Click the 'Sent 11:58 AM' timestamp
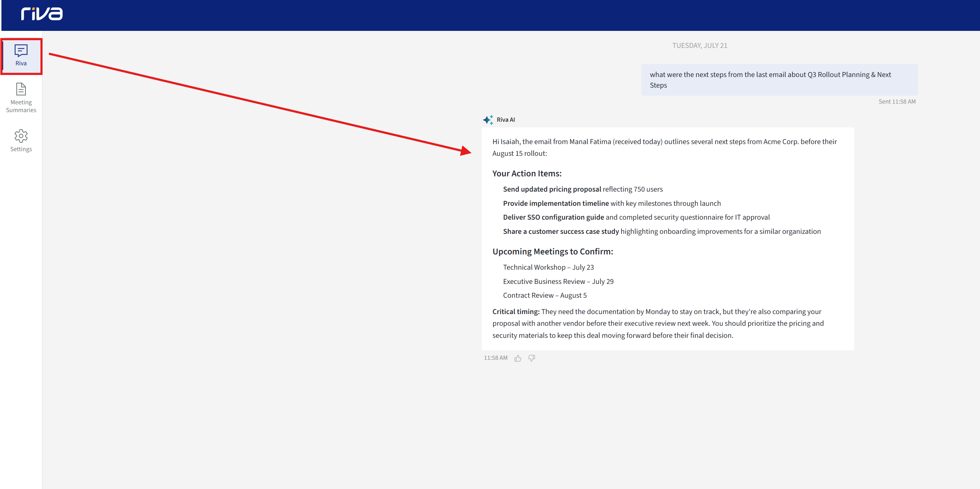 (x=897, y=102)
